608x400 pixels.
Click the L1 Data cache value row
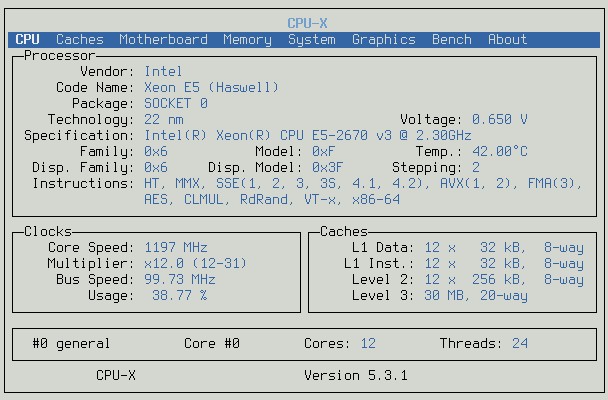coord(504,248)
